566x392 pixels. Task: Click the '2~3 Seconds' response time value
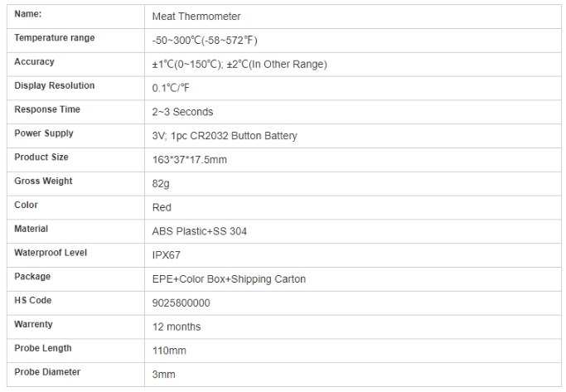(x=183, y=112)
